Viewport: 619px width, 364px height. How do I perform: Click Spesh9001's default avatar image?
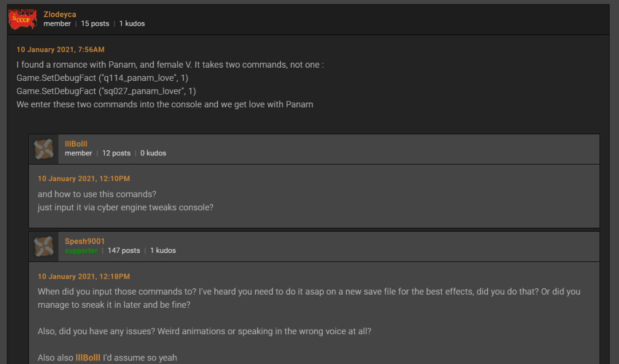pos(44,246)
